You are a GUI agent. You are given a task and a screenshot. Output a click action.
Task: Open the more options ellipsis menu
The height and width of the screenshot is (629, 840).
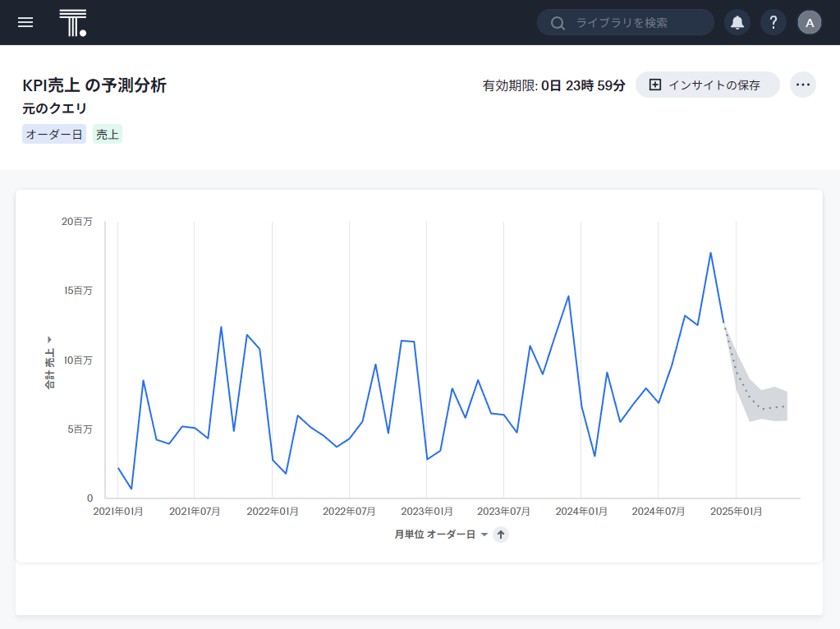[x=802, y=85]
